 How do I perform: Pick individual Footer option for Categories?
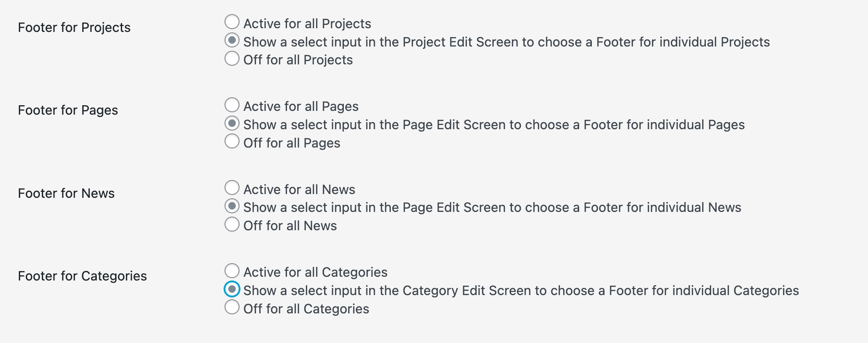[x=232, y=289]
